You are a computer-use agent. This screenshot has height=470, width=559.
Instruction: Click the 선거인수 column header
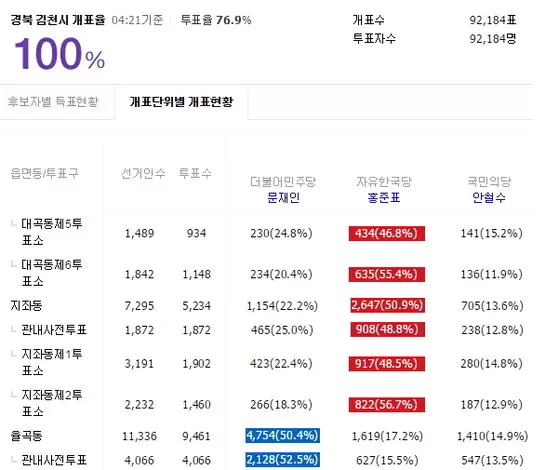(x=143, y=174)
